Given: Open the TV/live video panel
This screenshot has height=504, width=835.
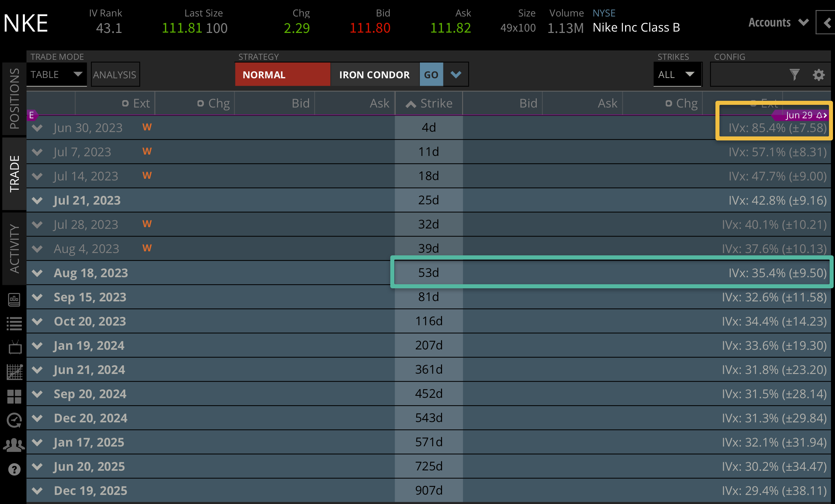Looking at the screenshot, I should tap(14, 346).
